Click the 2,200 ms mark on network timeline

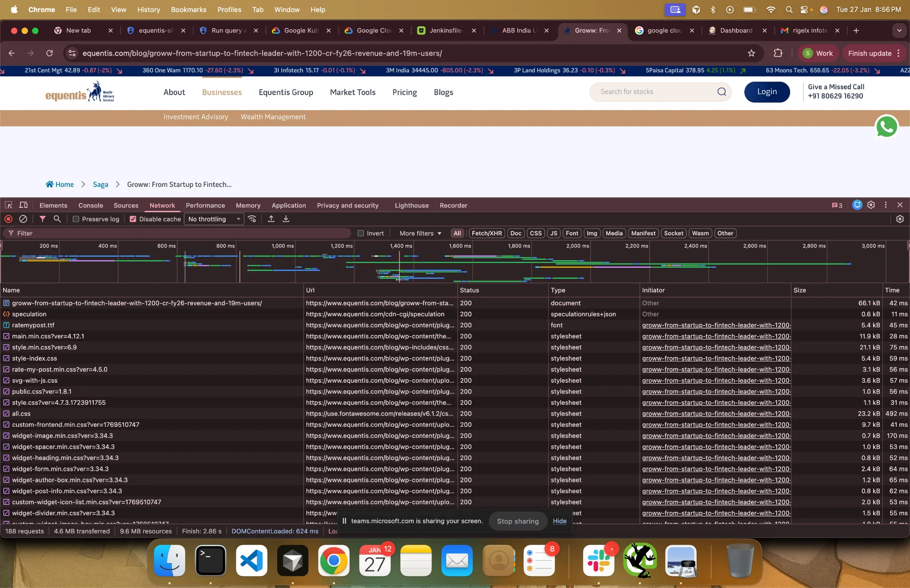click(636, 246)
